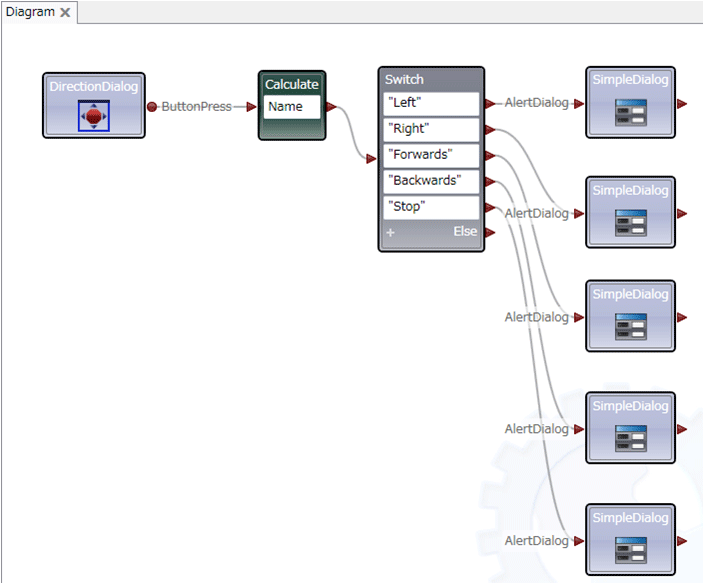The image size is (704, 584).
Task: Edit the "Left" case in Switch
Action: click(x=431, y=104)
